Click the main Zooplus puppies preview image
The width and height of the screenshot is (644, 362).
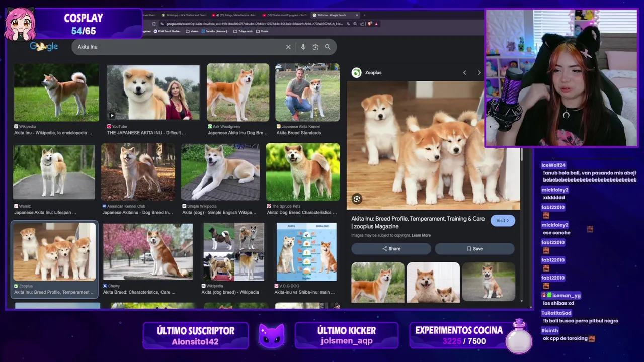433,145
